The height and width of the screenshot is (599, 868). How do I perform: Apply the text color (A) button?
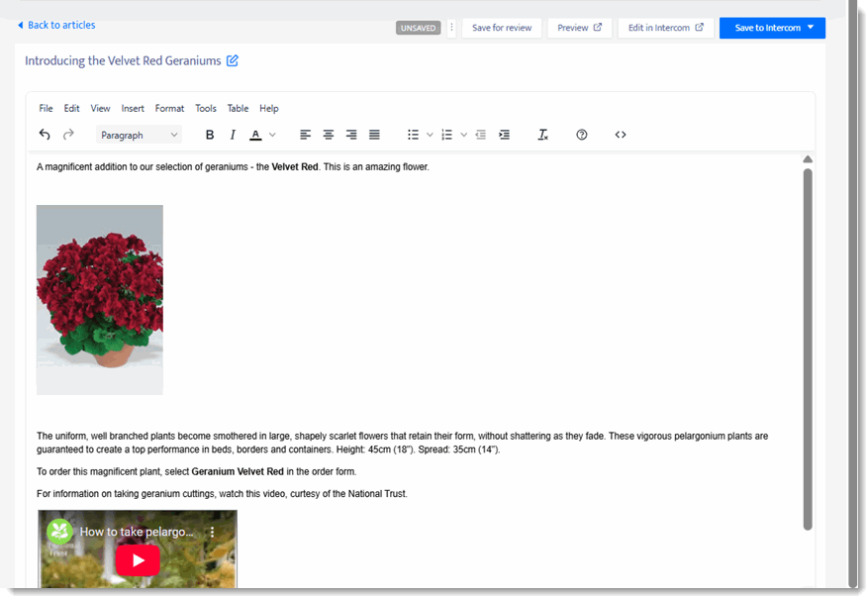pos(255,135)
